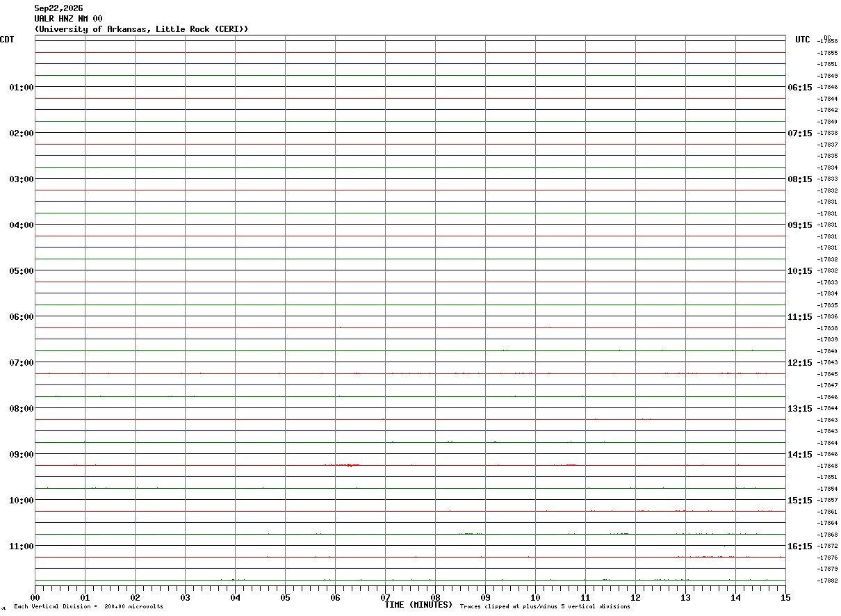The height and width of the screenshot is (616, 841).
Task: Click the red seismic burst on the 09:00 trace
Action: (342, 465)
